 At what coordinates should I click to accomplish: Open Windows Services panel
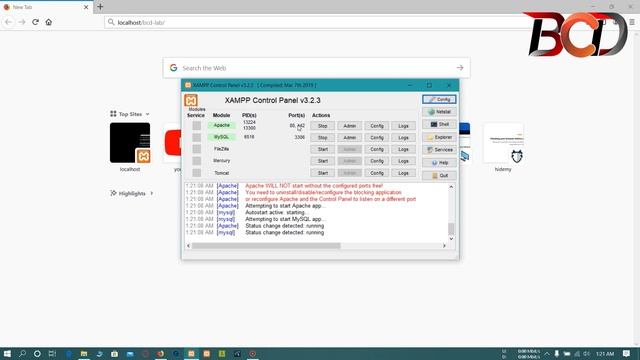pyautogui.click(x=439, y=150)
